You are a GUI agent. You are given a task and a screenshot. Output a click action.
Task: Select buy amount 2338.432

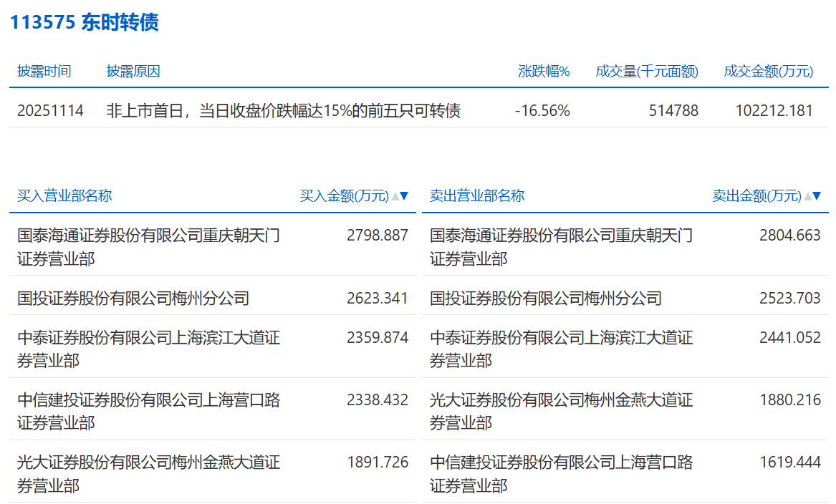coord(378,400)
